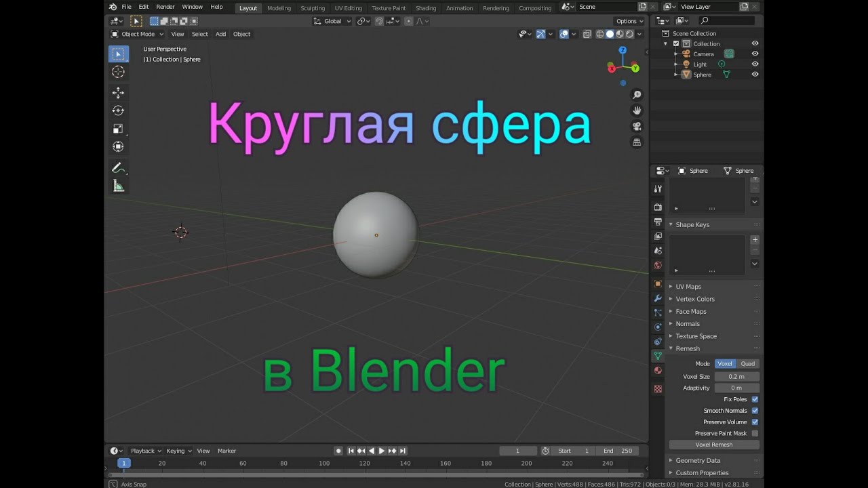Open the Modifiers wrench tab

(658, 298)
